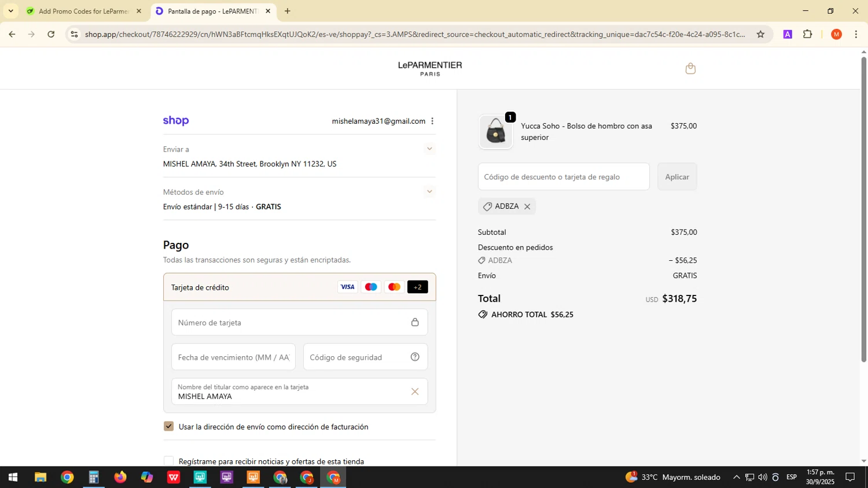Viewport: 868px width, 488px height.
Task: Expand the Enviar a address section
Action: pyautogui.click(x=429, y=149)
